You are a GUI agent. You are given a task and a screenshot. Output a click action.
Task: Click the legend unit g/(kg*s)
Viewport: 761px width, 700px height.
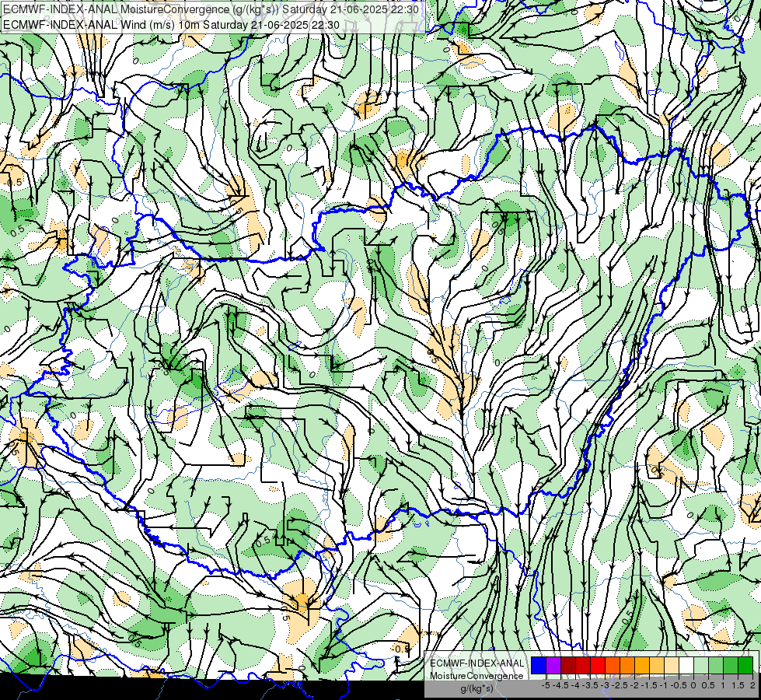(x=477, y=688)
